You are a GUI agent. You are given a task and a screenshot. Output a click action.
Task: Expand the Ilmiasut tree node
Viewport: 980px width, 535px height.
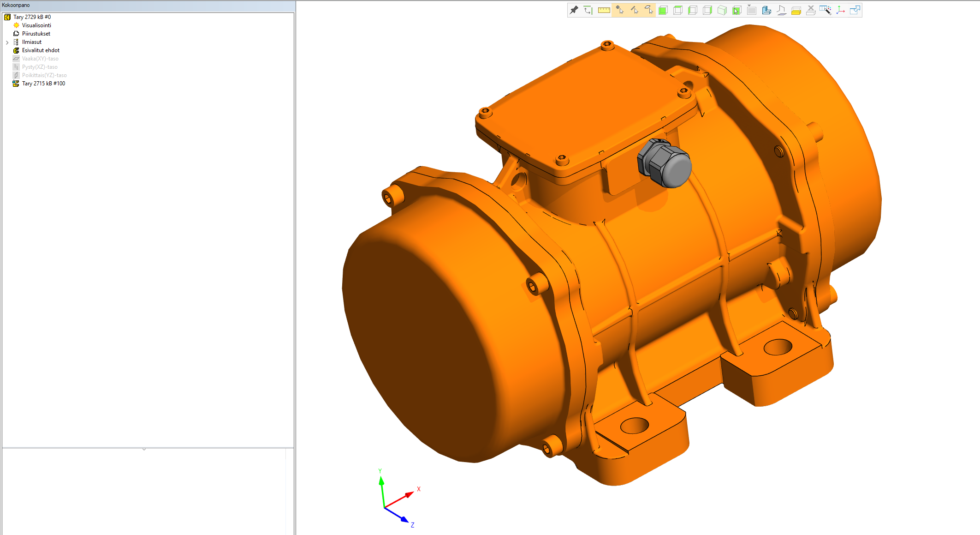click(7, 42)
